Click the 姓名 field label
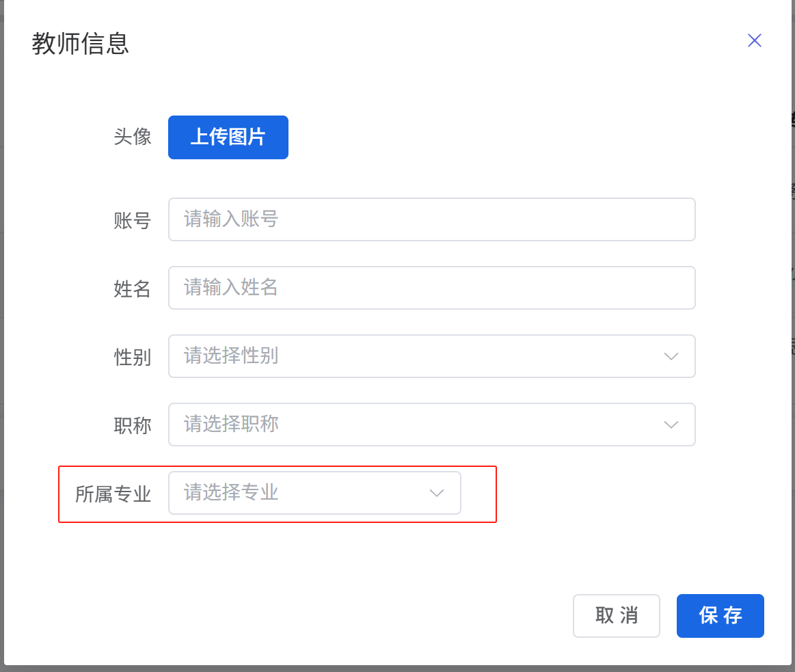 (x=132, y=288)
